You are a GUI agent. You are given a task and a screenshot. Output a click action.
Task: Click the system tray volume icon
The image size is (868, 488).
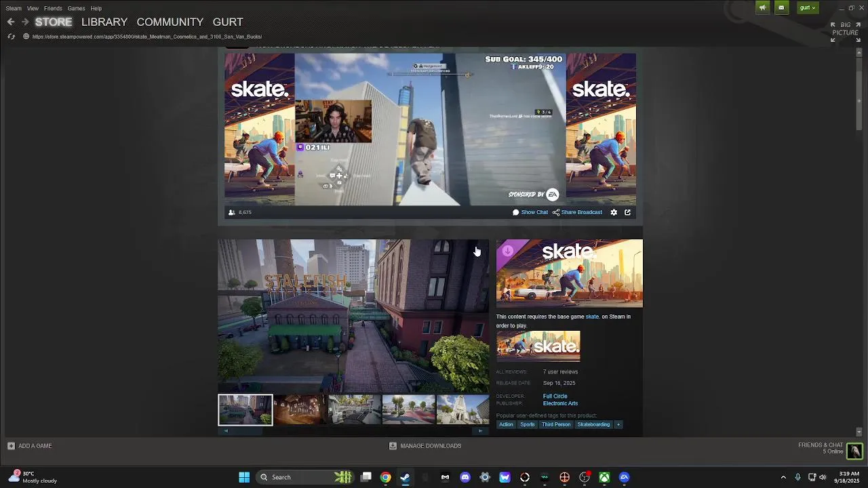(x=823, y=477)
